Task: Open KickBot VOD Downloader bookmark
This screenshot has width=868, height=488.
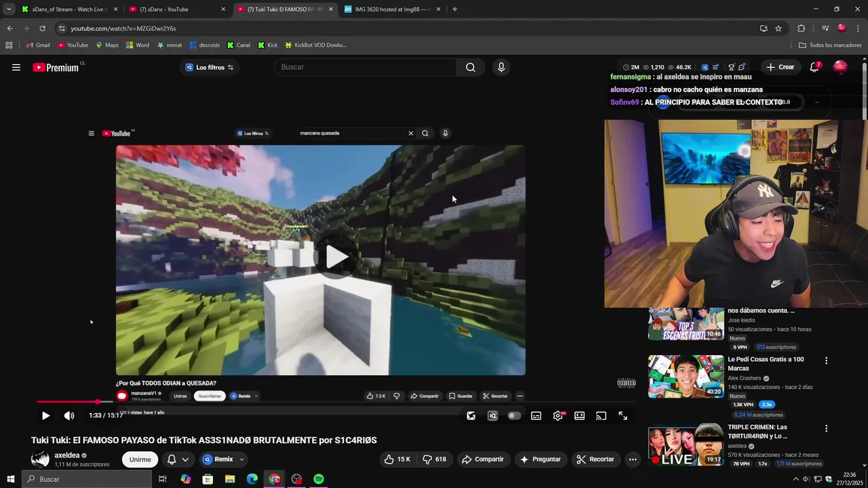Action: click(x=315, y=45)
